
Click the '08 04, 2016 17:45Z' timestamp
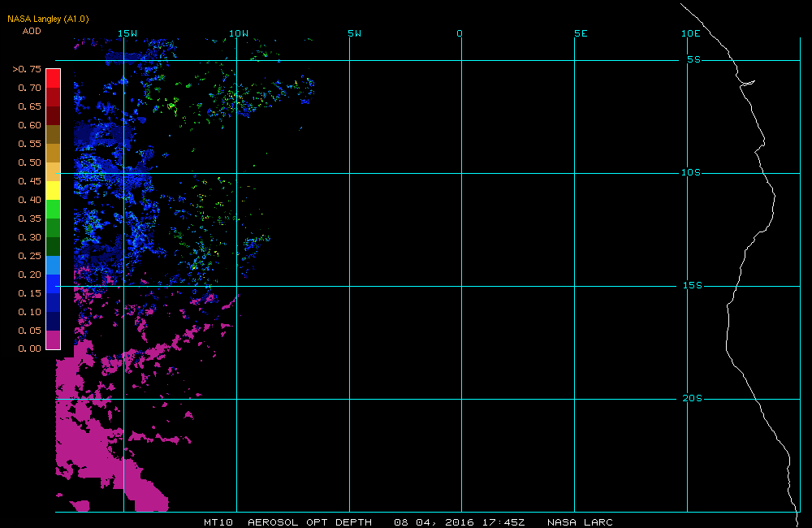click(x=460, y=522)
